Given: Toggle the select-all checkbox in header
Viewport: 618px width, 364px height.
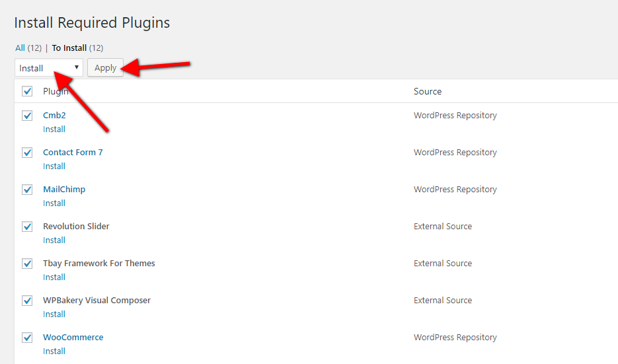Looking at the screenshot, I should click(27, 91).
